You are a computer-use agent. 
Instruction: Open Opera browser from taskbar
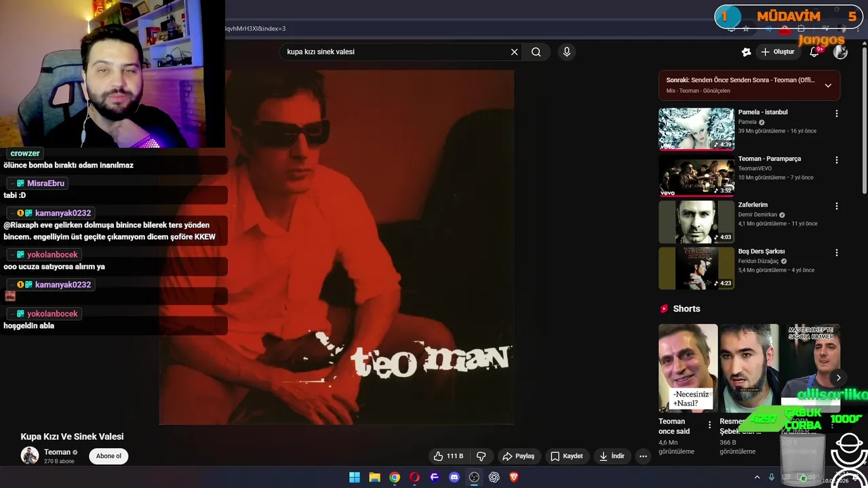414,477
